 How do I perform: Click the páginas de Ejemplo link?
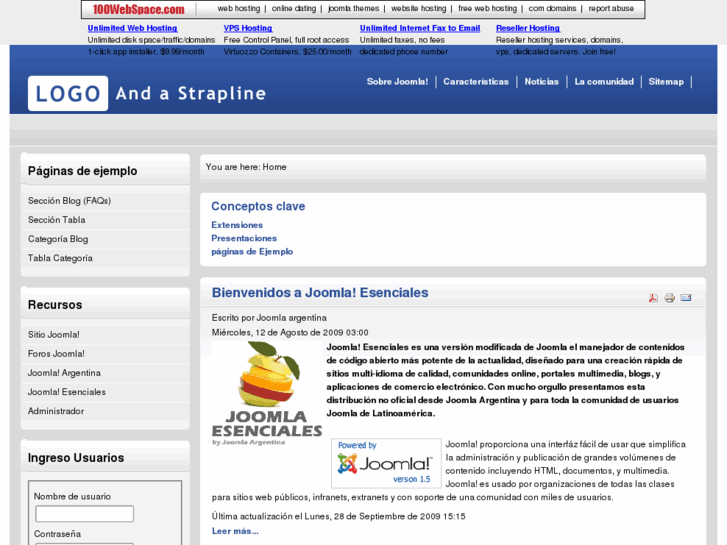click(x=252, y=251)
